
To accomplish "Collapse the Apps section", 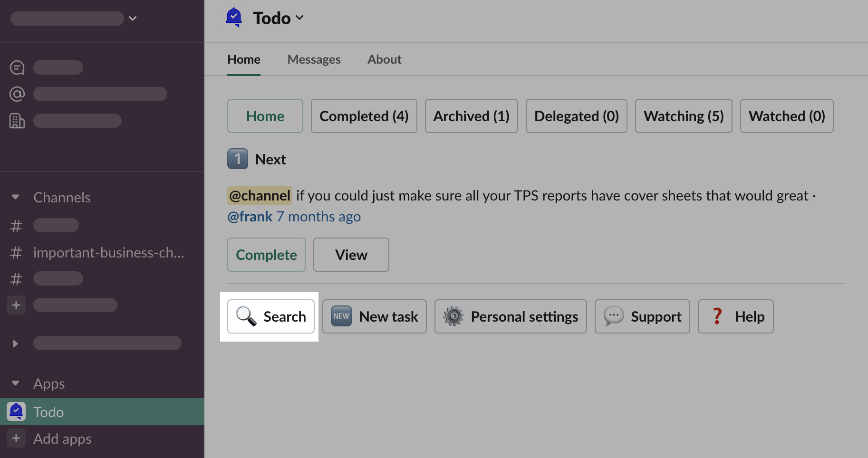I will pyautogui.click(x=16, y=383).
